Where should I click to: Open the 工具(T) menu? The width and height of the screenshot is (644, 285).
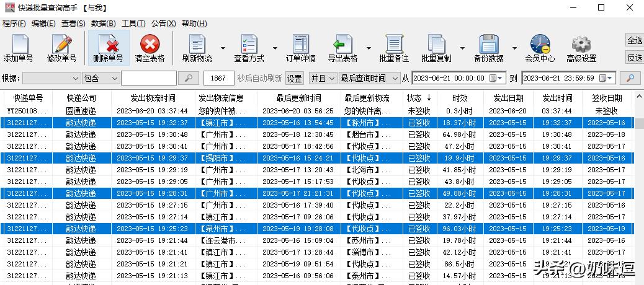coord(133,24)
